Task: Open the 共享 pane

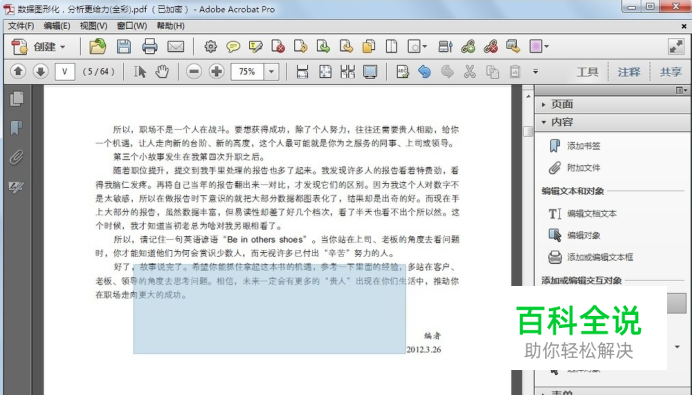Action: point(670,72)
